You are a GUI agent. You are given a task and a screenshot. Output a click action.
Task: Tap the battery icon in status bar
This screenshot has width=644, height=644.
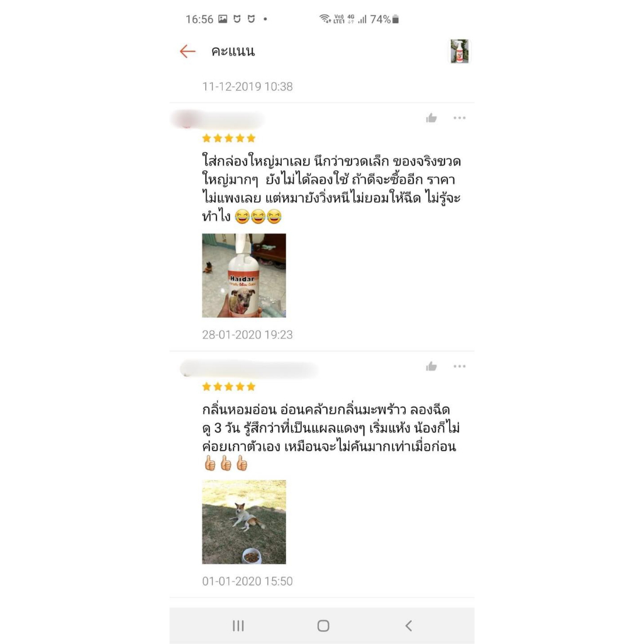[396, 19]
